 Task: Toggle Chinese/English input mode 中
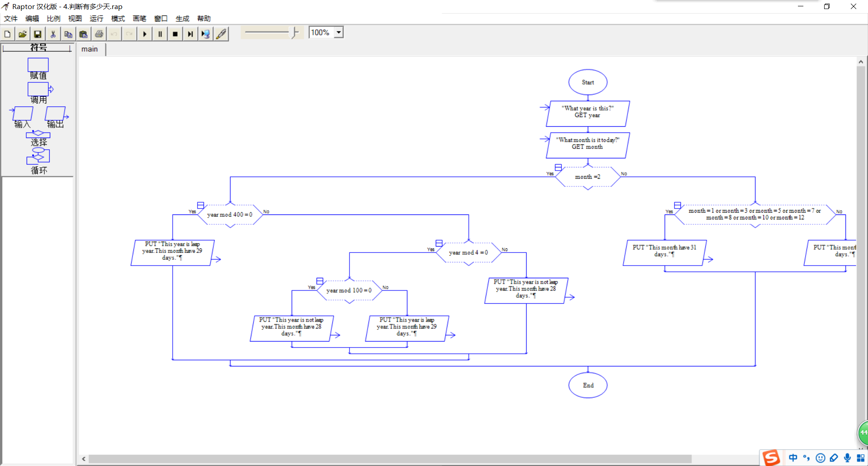(x=793, y=458)
